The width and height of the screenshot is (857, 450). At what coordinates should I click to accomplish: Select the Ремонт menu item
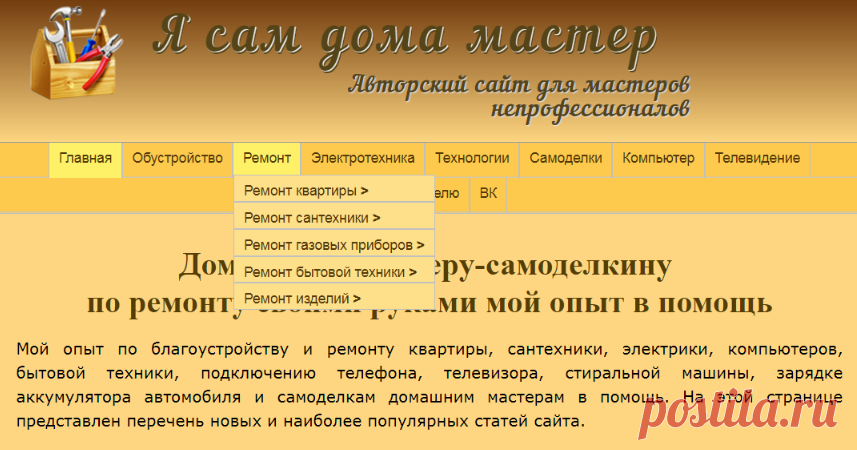[266, 159]
